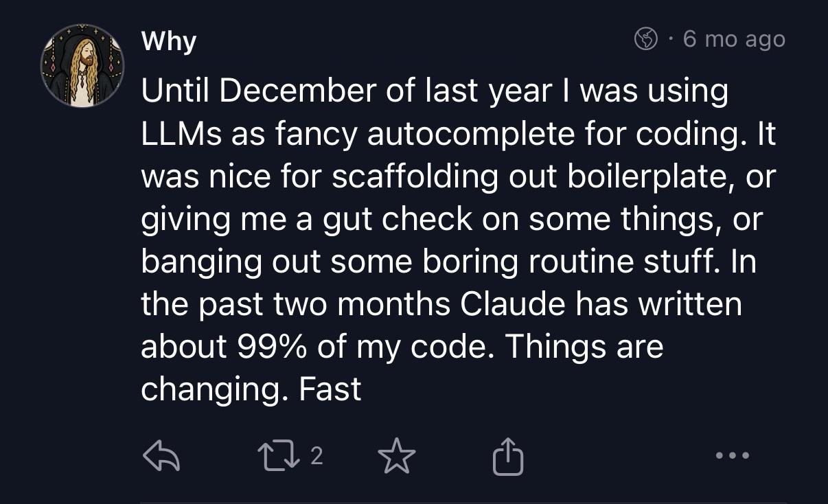Click the "6 mo ago" timestamp
Viewport: 828px width, 504px height.
(734, 40)
